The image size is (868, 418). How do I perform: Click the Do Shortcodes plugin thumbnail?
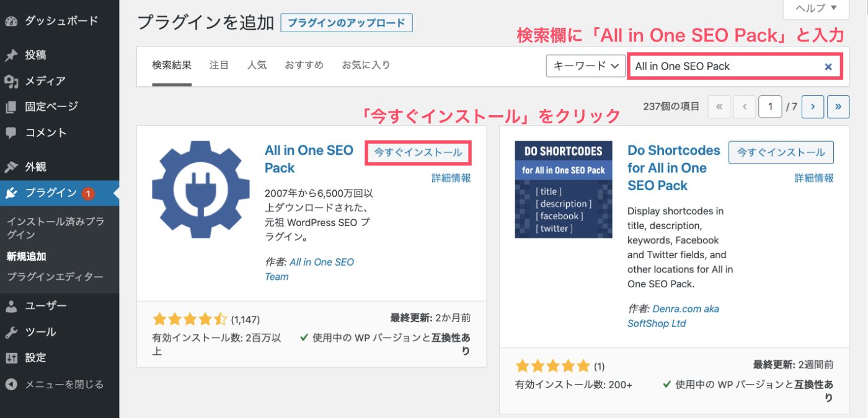pyautogui.click(x=564, y=189)
